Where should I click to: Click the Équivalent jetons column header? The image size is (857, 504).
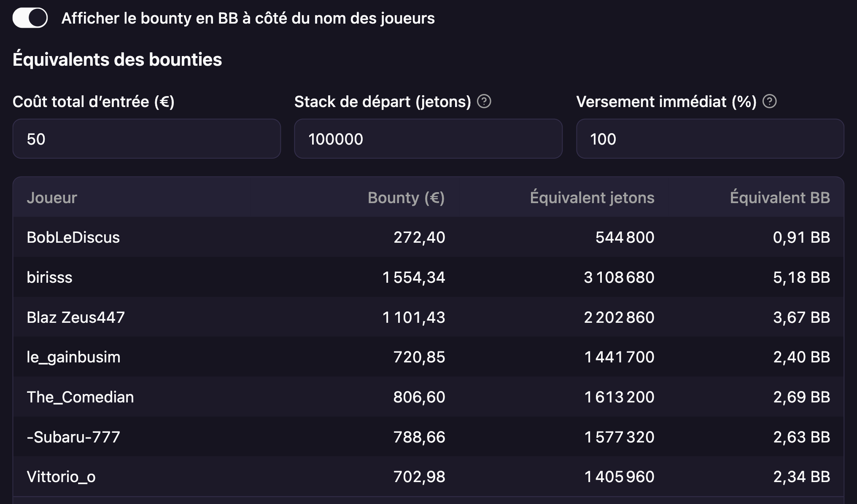[592, 198]
